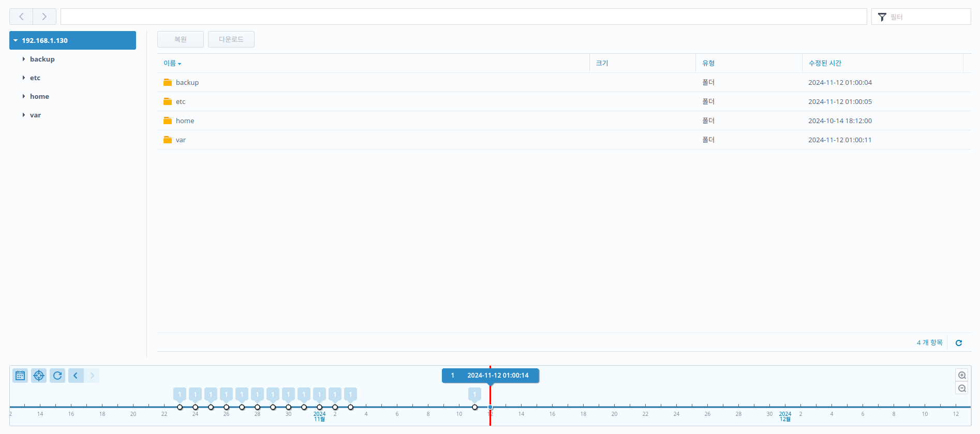
Task: Click the 다운로드 download button
Action: point(231,39)
